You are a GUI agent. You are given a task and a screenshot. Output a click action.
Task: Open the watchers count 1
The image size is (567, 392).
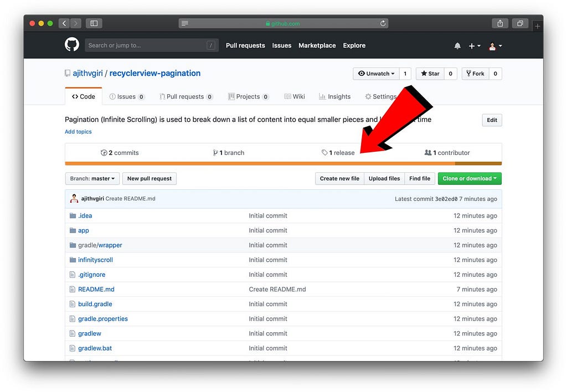[x=405, y=74]
